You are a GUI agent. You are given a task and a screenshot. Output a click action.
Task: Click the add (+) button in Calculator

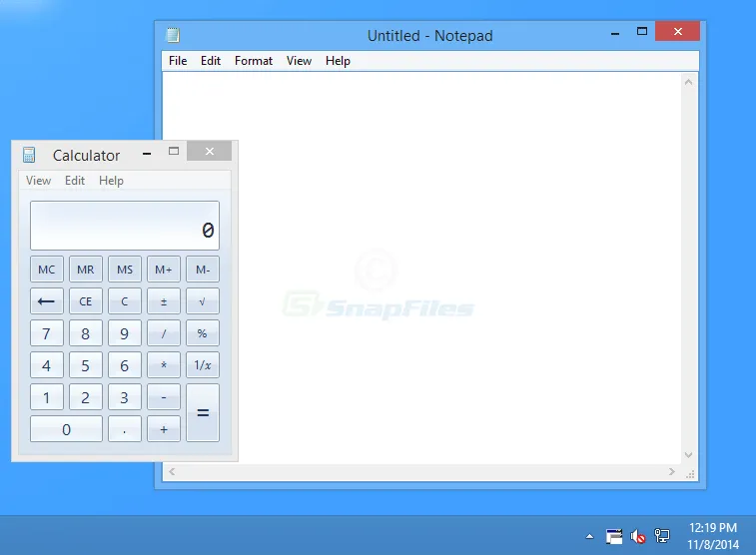pyautogui.click(x=164, y=429)
